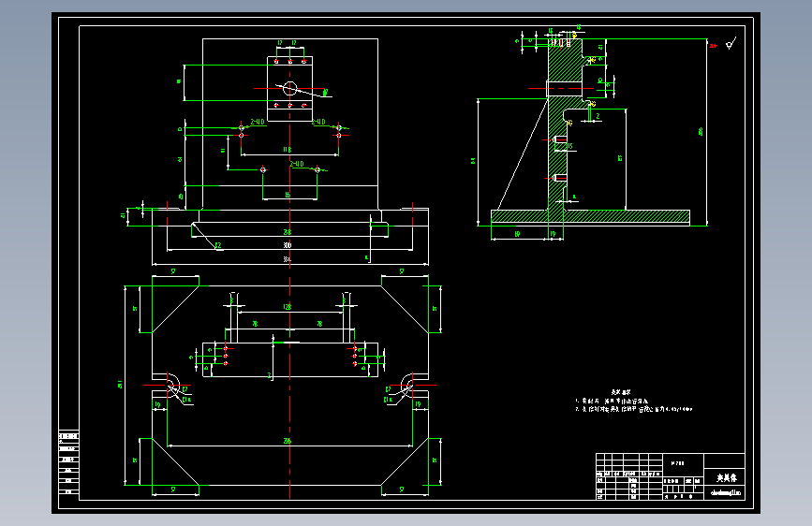Select the lower-center 2-M10 hole callout
The image size is (812, 526).
click(x=297, y=164)
